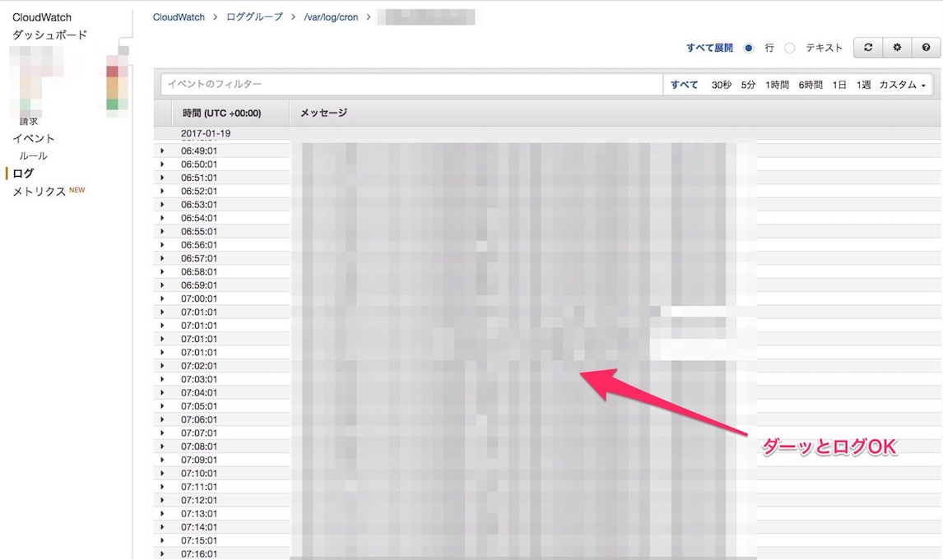Expand the 07:05:01 log row
The width and height of the screenshot is (943, 560).
click(x=162, y=406)
